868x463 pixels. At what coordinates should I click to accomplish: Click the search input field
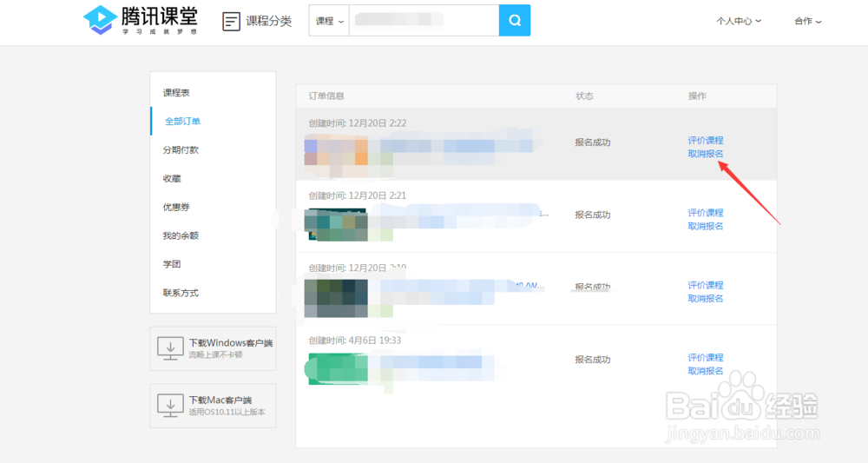pyautogui.click(x=424, y=21)
